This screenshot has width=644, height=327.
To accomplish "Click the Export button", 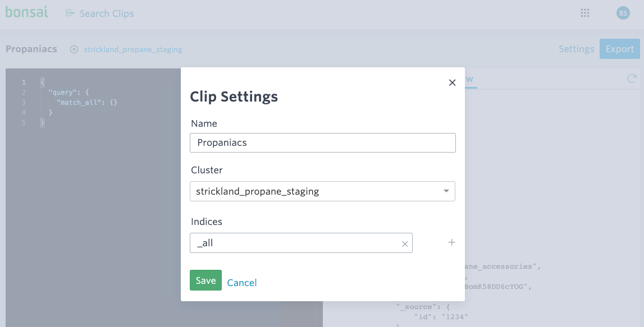I will click(x=619, y=49).
